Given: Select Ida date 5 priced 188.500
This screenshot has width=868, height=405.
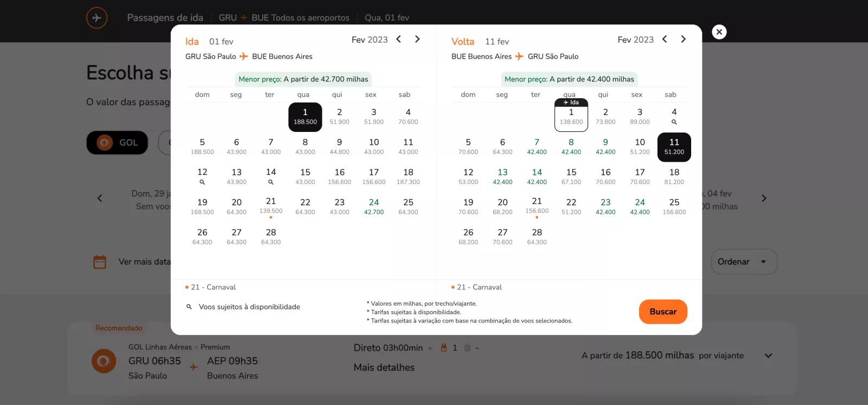Looking at the screenshot, I should tap(202, 147).
